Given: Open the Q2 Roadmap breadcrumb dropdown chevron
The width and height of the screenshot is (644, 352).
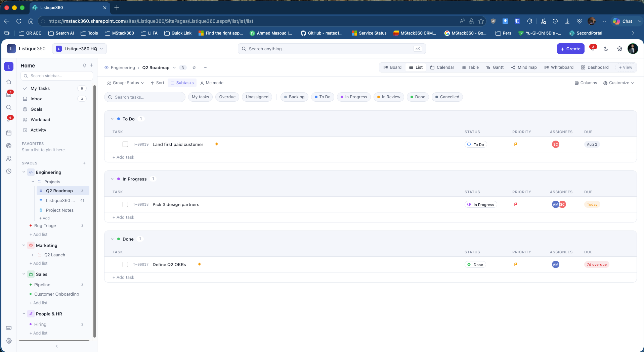Looking at the screenshot, I should [x=174, y=67].
